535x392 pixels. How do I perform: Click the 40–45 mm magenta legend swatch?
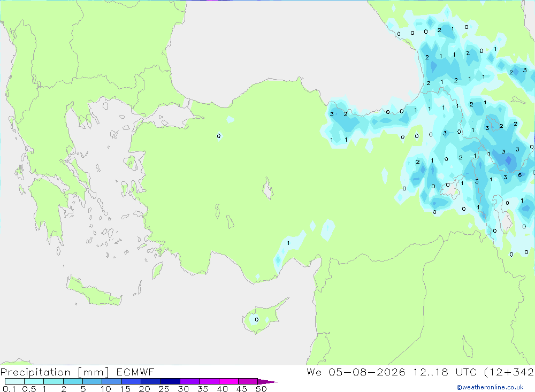(228, 381)
